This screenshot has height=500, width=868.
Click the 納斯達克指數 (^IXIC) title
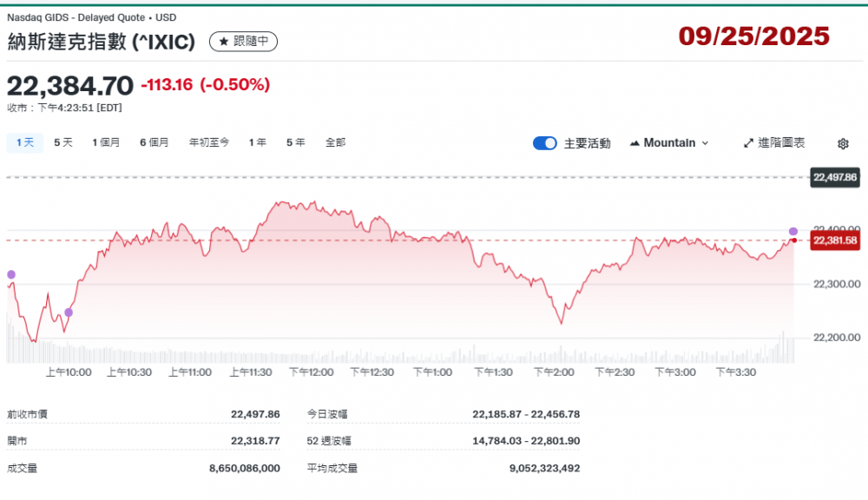coord(101,41)
